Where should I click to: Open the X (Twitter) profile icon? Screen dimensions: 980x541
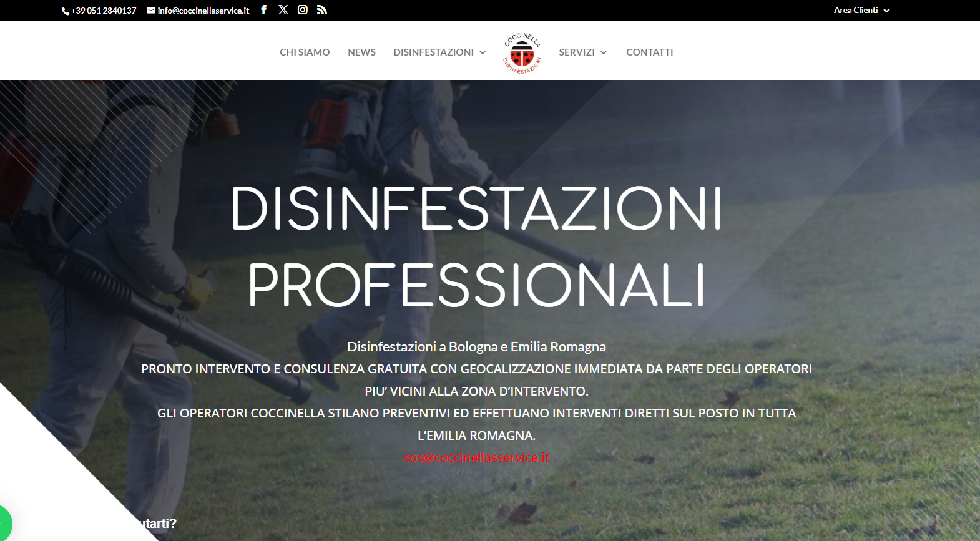pos(283,10)
